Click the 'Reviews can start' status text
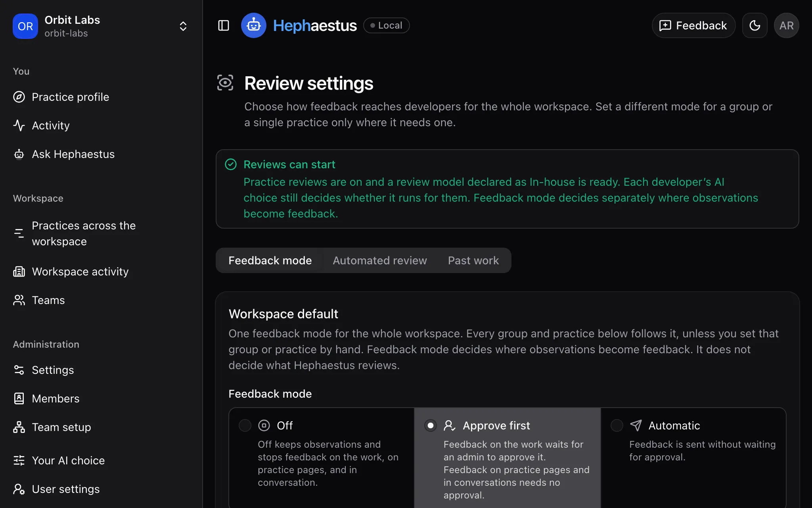The width and height of the screenshot is (812, 508). [x=289, y=164]
